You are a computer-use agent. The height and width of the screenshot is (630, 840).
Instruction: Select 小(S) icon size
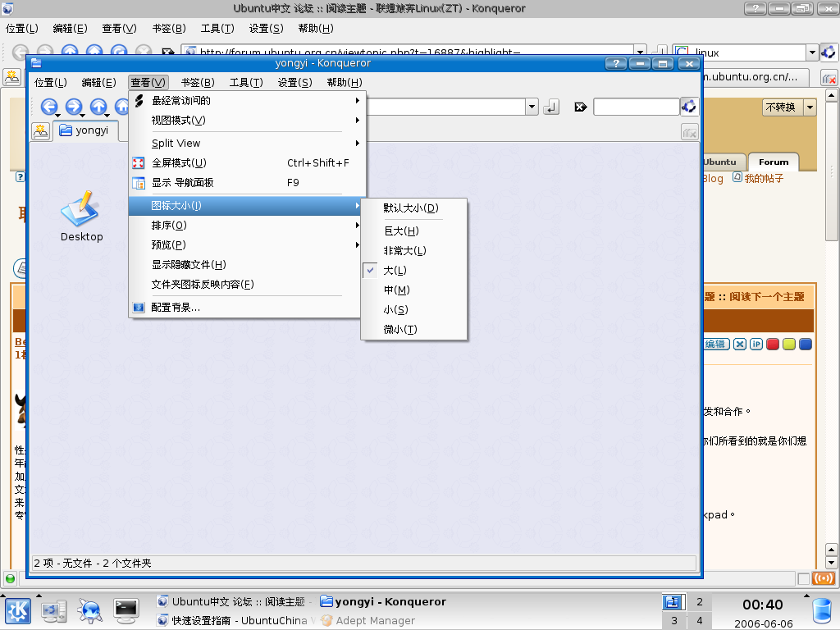[x=414, y=309]
